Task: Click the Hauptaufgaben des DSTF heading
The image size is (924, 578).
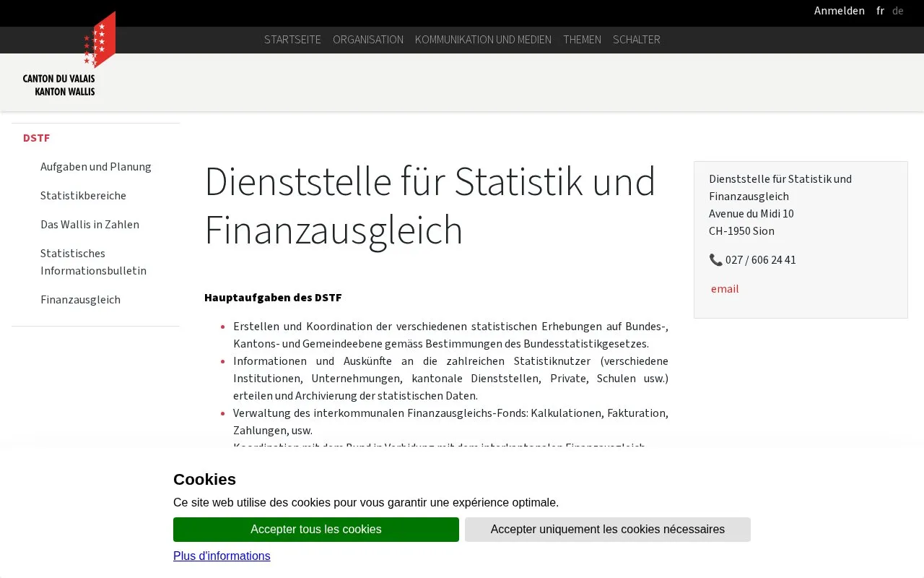Action: point(273,298)
